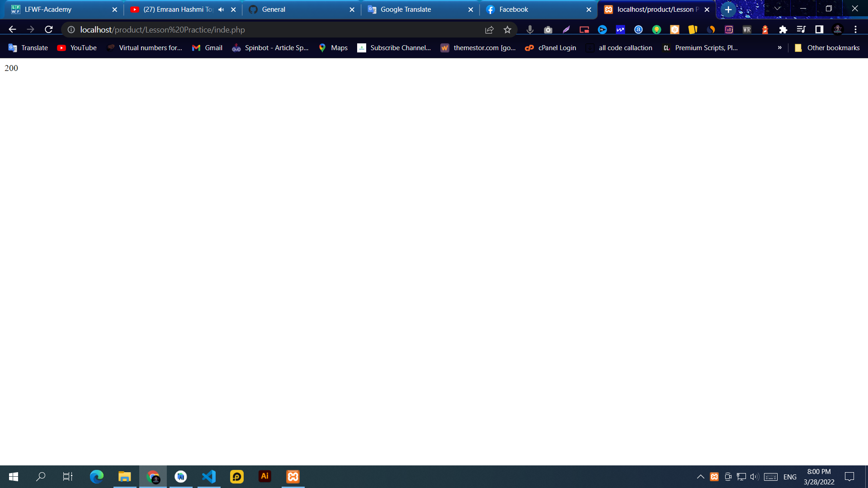Switch to the LFWF-Academy tab

[x=48, y=9]
